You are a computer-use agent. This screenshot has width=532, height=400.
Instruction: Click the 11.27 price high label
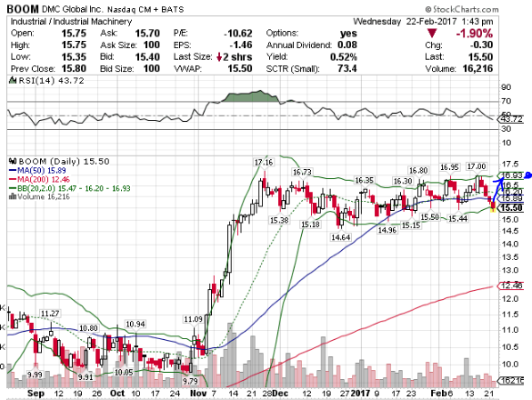[50, 314]
